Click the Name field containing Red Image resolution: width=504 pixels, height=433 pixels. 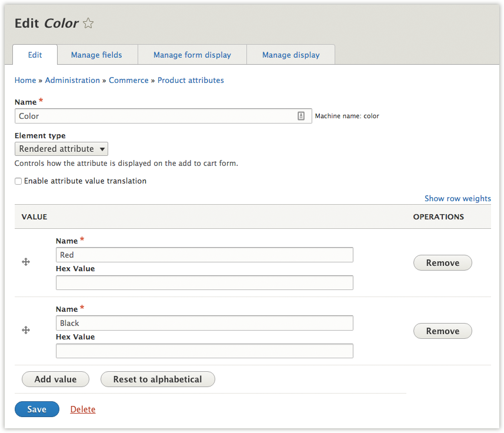[205, 255]
